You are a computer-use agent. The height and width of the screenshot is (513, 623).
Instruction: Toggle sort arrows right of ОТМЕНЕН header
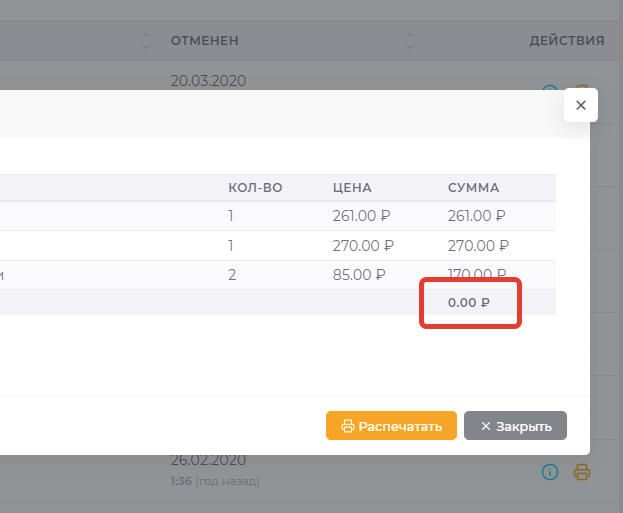pyautogui.click(x=409, y=41)
